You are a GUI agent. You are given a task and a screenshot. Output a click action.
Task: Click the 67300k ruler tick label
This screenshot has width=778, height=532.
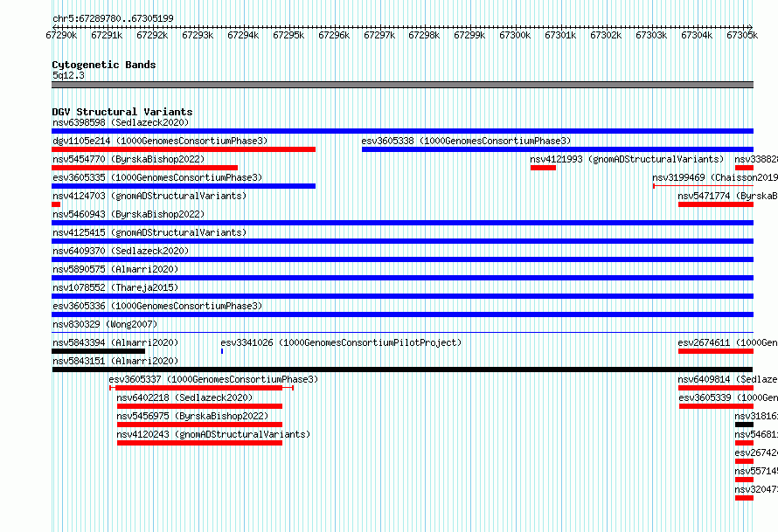(x=515, y=35)
